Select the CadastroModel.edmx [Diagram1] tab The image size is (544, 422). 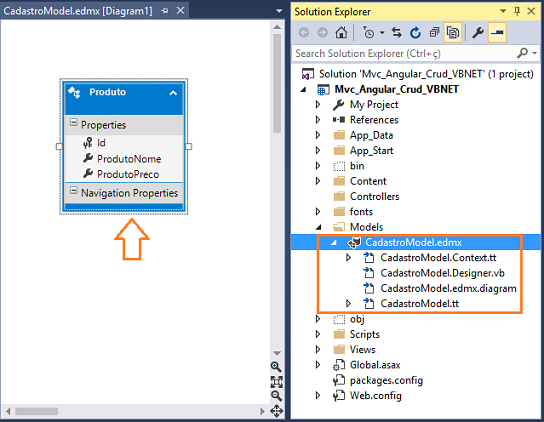pyautogui.click(x=78, y=11)
